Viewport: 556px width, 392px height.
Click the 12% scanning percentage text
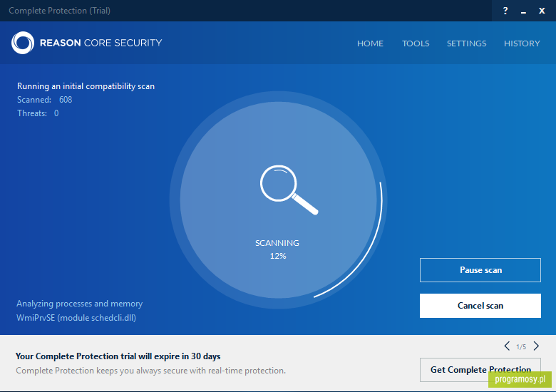pyautogui.click(x=278, y=256)
